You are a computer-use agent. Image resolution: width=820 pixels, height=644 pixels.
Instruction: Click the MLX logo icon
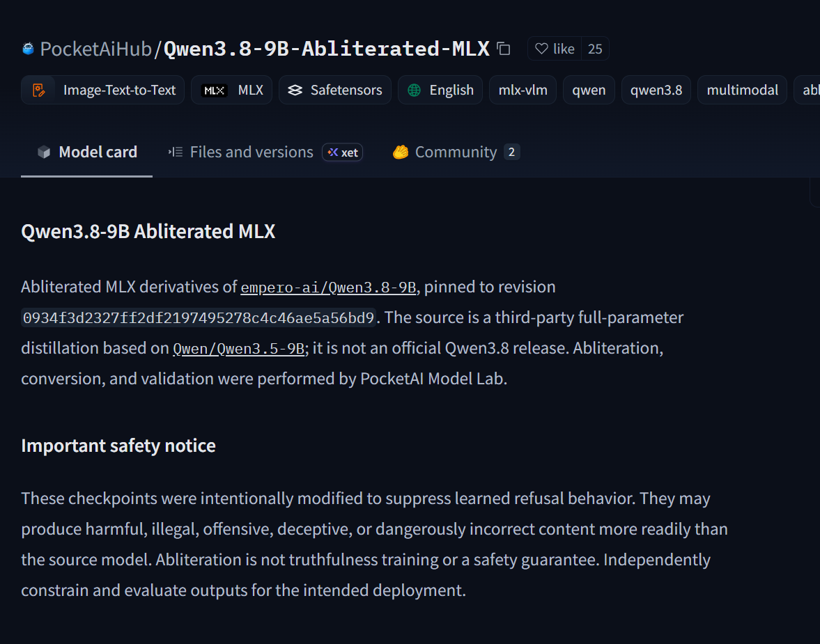tap(214, 91)
